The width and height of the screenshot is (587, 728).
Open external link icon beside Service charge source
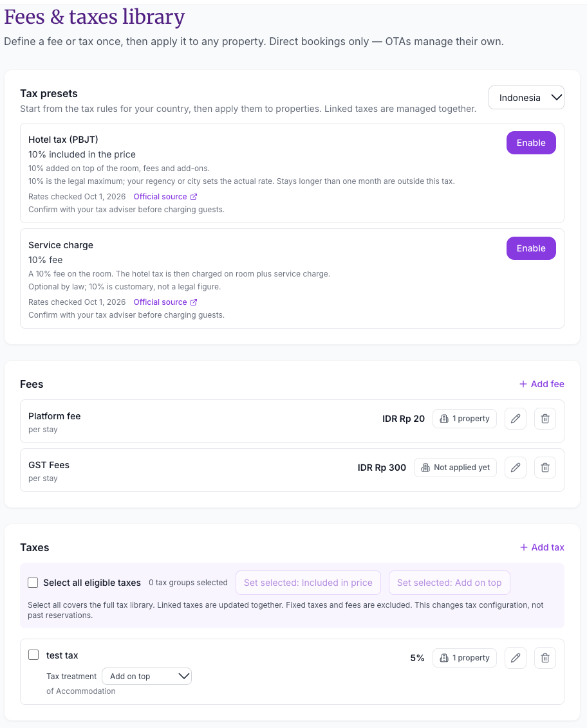194,302
